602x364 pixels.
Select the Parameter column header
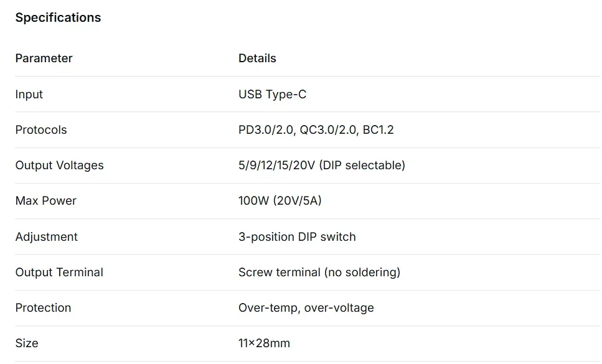click(x=44, y=58)
